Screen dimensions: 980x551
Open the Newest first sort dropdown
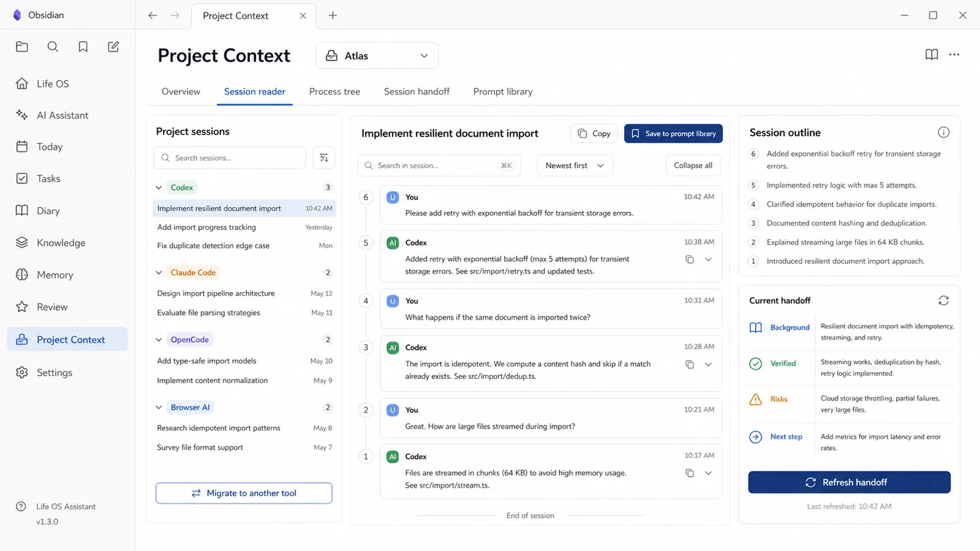575,165
